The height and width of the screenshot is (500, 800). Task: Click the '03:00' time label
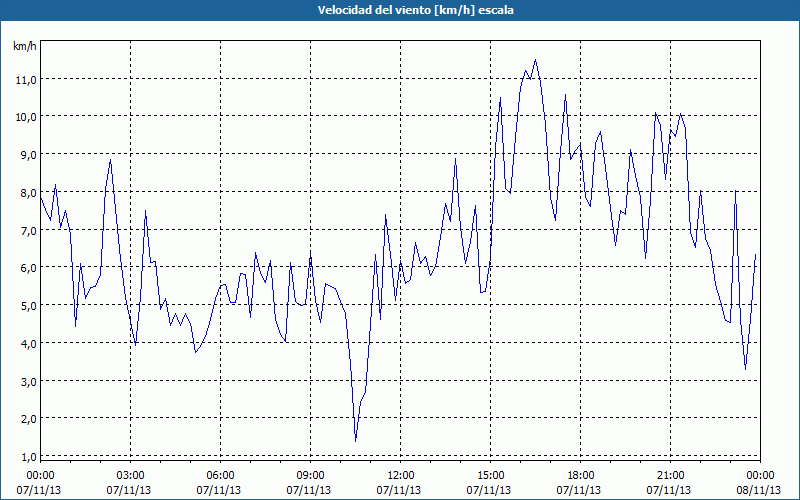131,475
